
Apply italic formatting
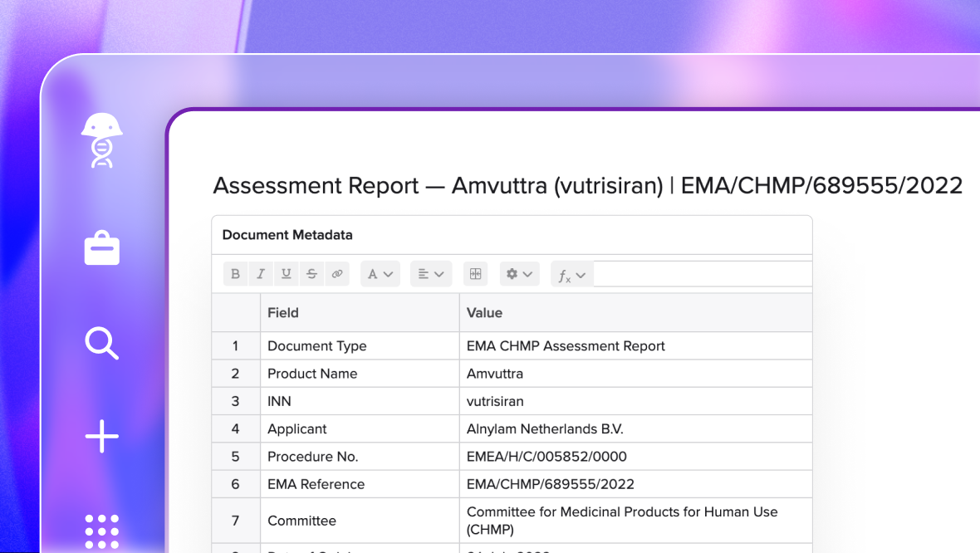(260, 273)
